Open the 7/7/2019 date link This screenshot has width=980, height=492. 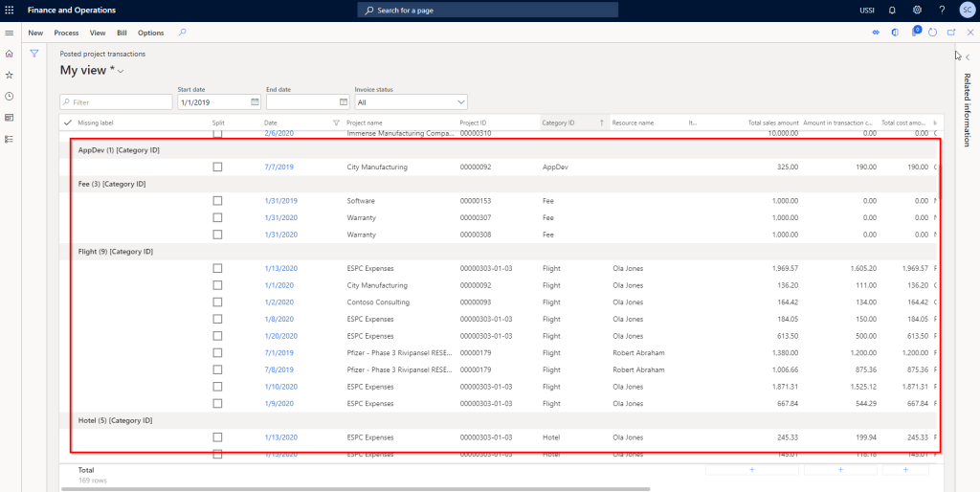(278, 167)
